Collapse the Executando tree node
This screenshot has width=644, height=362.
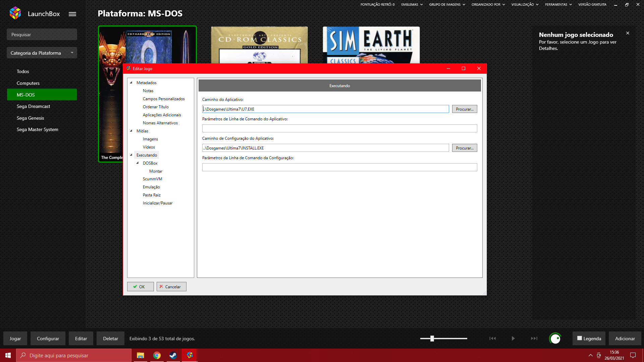pos(131,155)
